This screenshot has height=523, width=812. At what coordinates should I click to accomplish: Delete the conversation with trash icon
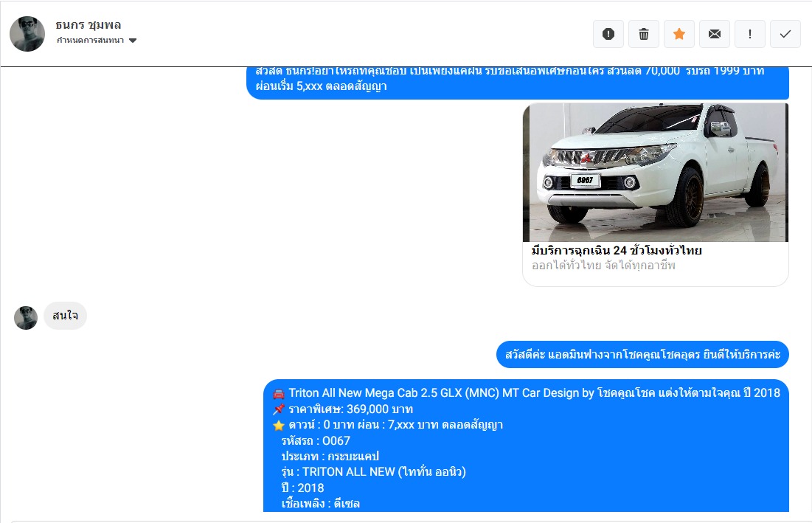[x=644, y=34]
